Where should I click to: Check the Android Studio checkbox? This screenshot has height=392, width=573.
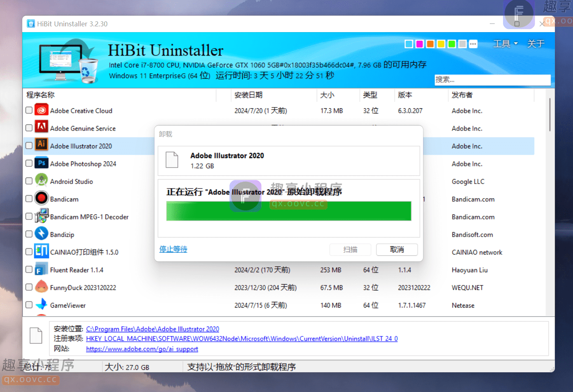pos(29,181)
